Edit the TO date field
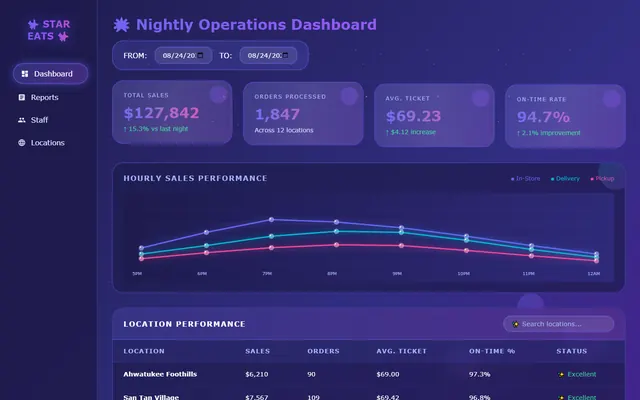The height and width of the screenshot is (400, 640). tap(268, 56)
